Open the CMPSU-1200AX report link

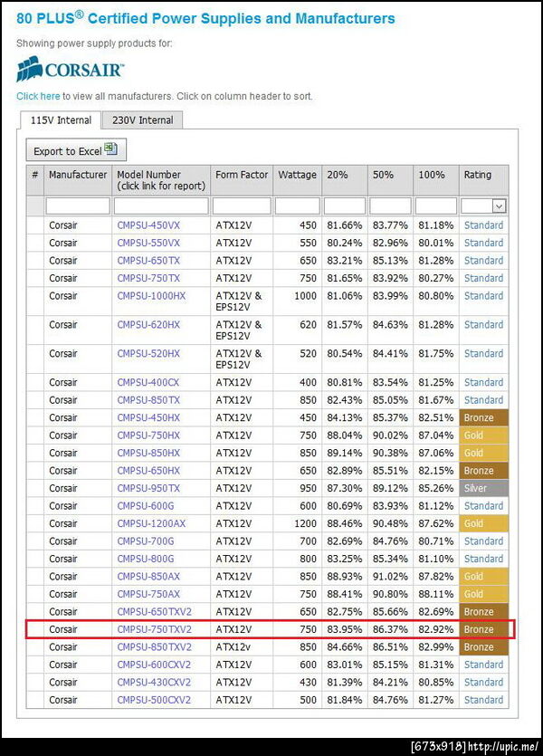tap(151, 523)
